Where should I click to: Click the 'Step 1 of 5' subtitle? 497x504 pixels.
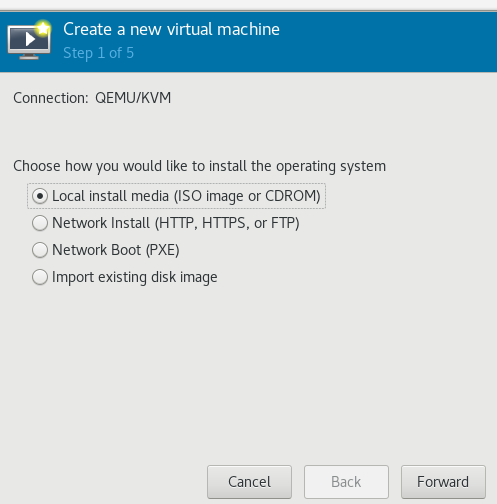98,53
